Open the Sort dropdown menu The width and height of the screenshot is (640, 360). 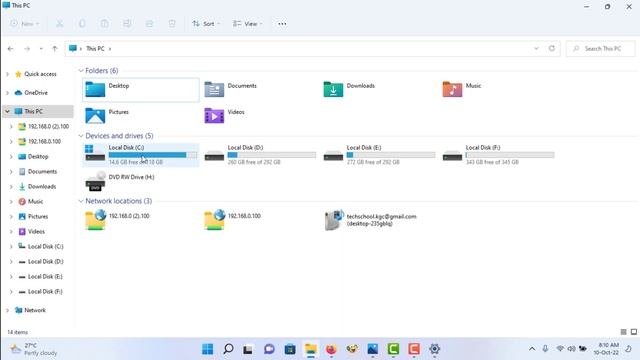(206, 24)
